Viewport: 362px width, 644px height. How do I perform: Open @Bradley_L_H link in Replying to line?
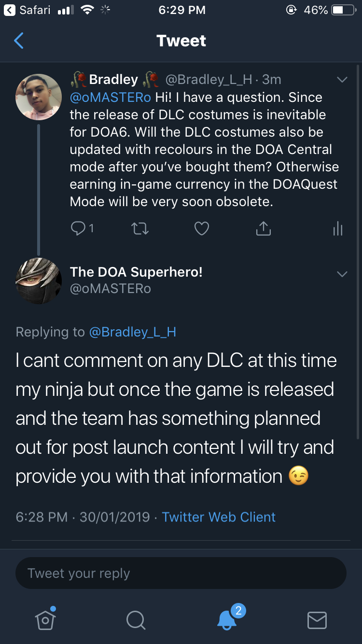(x=132, y=332)
